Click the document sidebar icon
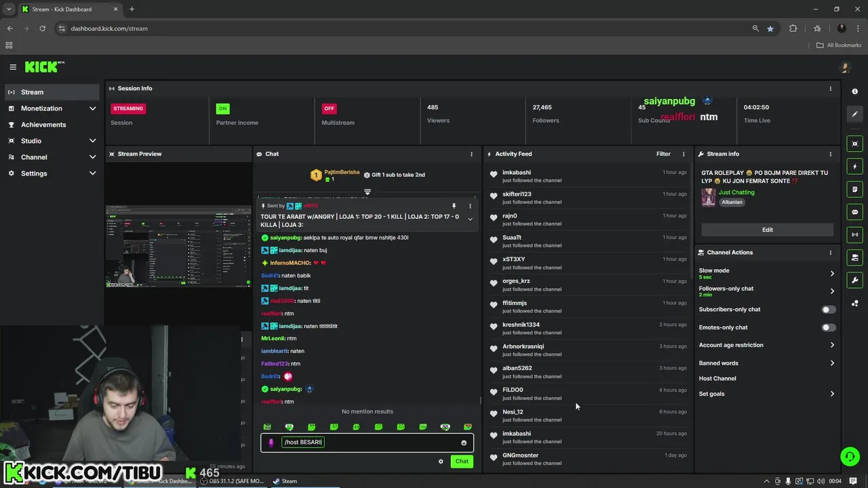Viewport: 868px width, 488px height. (854, 189)
